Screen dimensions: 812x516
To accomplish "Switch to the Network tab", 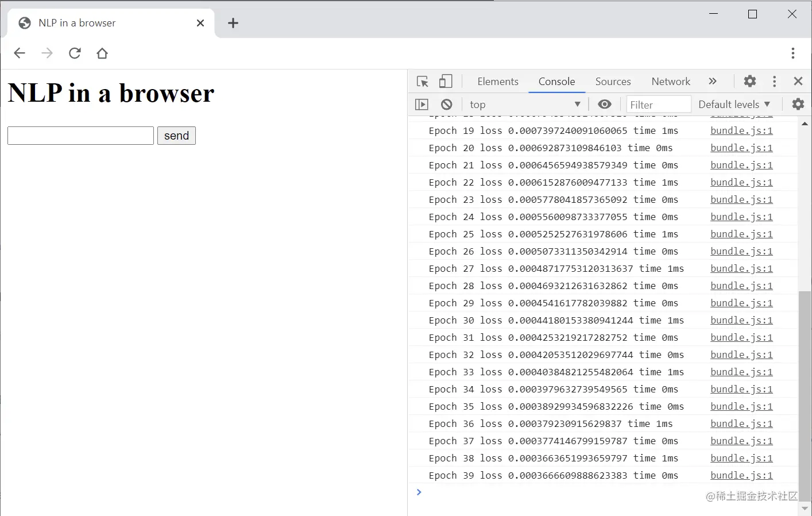I will (671, 82).
